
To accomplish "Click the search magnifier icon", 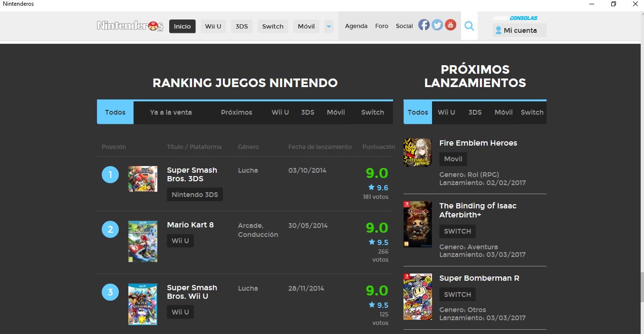I will [x=469, y=26].
